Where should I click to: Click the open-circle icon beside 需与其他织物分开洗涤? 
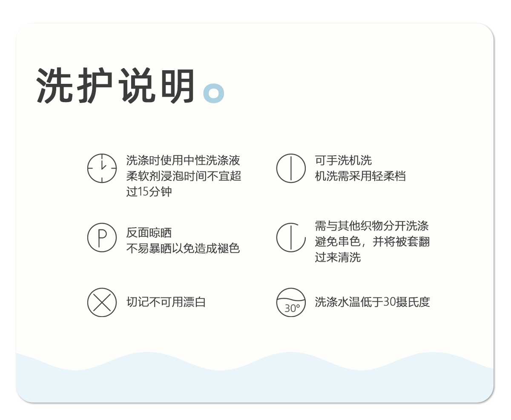(291, 237)
